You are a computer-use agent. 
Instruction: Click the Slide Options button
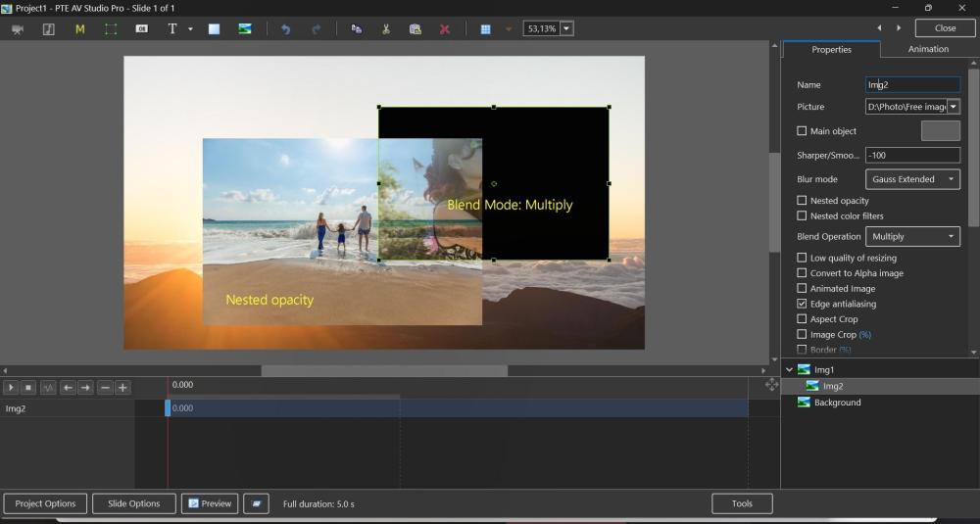[133, 503]
